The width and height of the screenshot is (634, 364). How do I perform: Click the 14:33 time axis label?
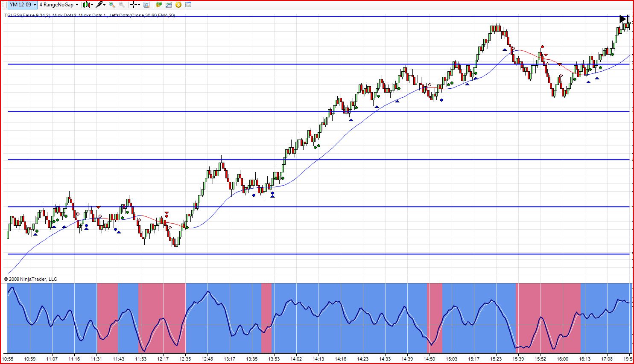(385, 359)
